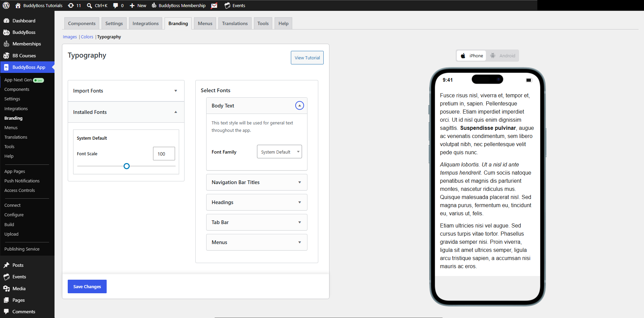Image resolution: width=644 pixels, height=318 pixels.
Task: Click the Font Scale slider handle
Action: [127, 166]
